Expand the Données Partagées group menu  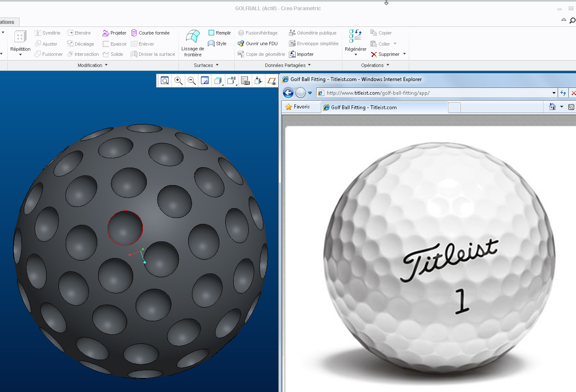click(288, 65)
